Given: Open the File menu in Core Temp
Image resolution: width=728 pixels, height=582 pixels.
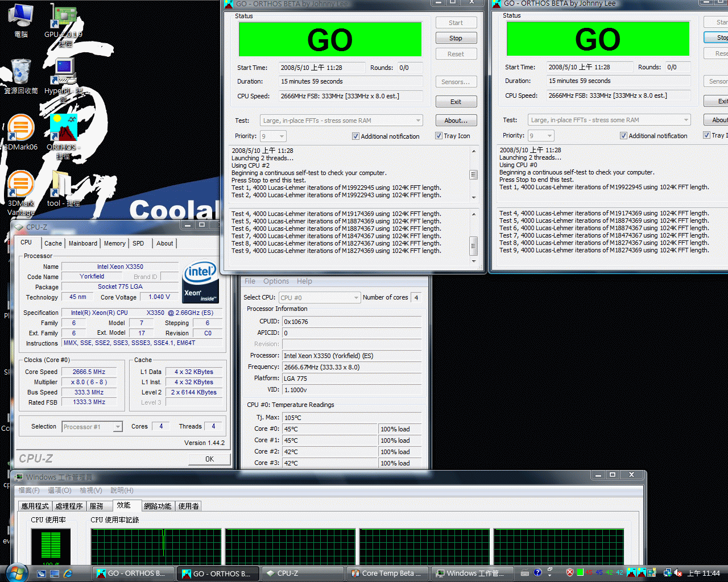Looking at the screenshot, I should tap(250, 281).
